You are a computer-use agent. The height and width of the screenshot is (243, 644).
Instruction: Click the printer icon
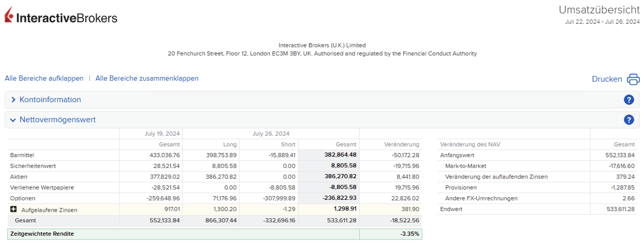coord(633,79)
